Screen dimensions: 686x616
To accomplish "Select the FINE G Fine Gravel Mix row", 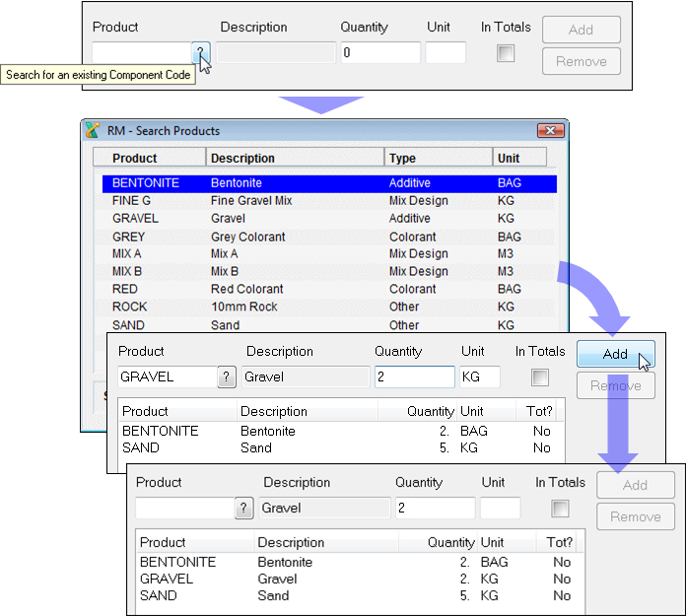I will (329, 201).
